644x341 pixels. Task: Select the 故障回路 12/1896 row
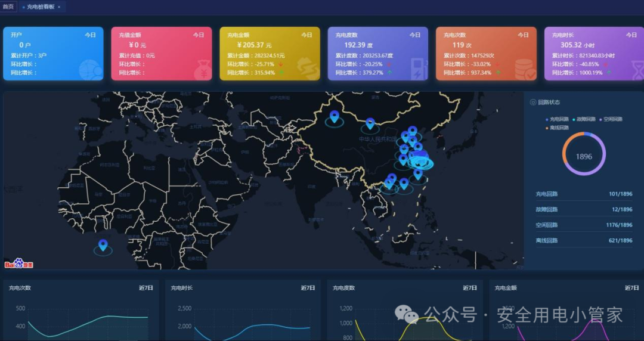pos(584,209)
